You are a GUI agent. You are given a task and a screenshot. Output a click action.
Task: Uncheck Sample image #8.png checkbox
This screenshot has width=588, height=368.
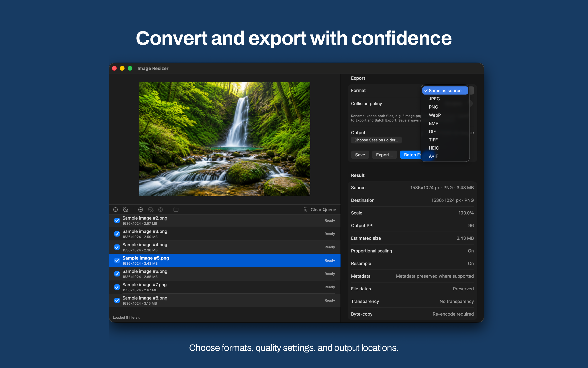pyautogui.click(x=117, y=300)
